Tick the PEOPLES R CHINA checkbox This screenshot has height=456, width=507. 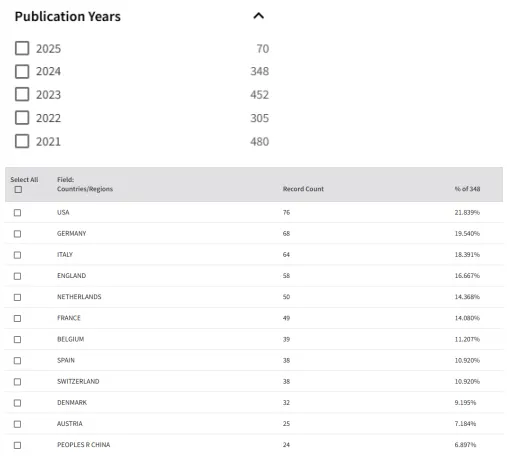click(x=17, y=445)
